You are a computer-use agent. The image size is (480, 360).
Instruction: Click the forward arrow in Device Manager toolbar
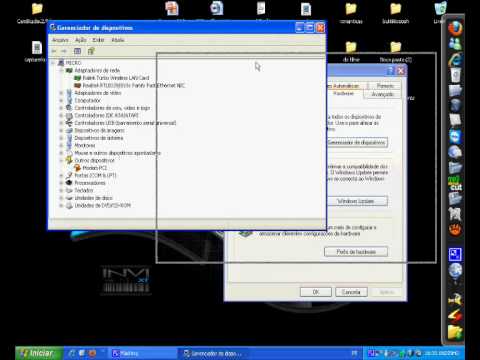coord(64,51)
